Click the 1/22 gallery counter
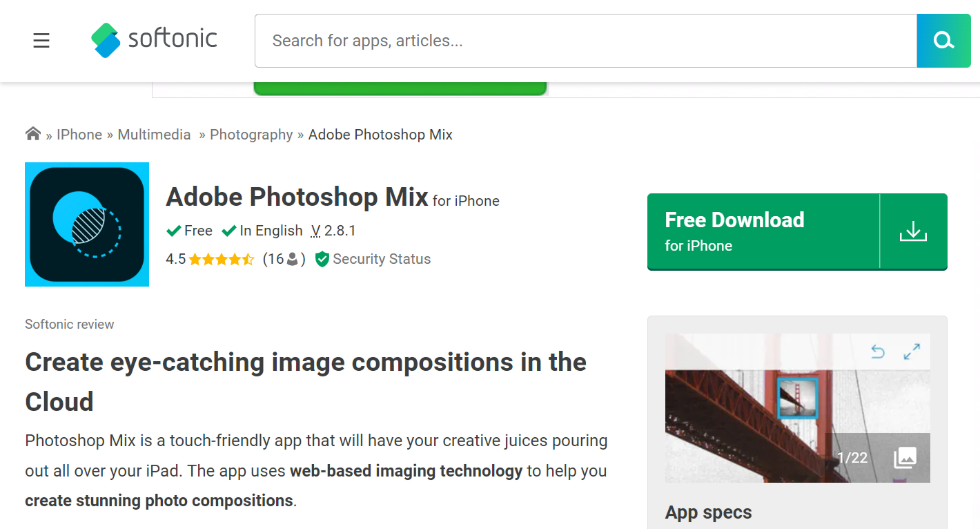 pos(852,458)
